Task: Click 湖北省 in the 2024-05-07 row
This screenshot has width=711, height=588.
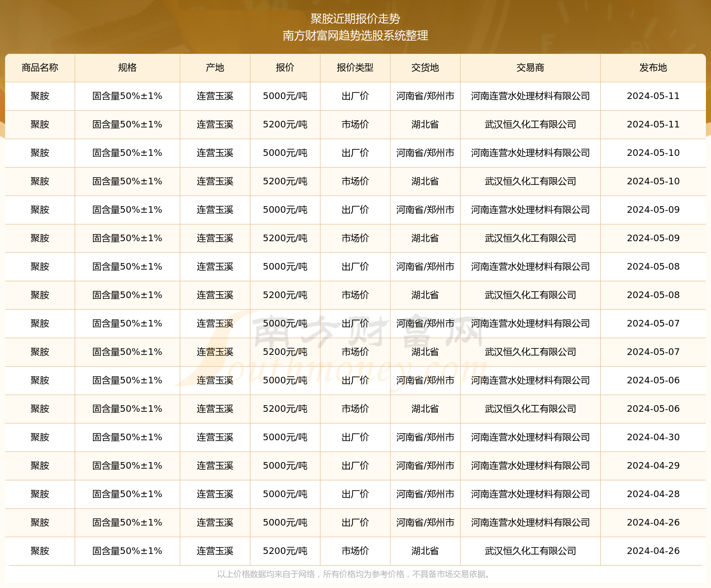Action: (425, 352)
